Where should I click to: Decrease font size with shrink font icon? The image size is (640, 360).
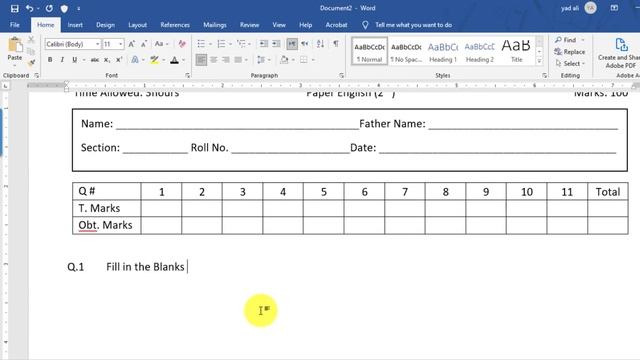[144, 44]
